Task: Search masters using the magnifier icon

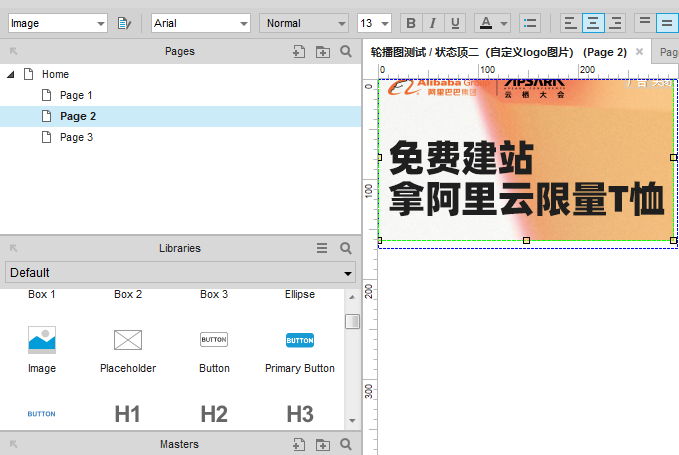Action: tap(346, 444)
